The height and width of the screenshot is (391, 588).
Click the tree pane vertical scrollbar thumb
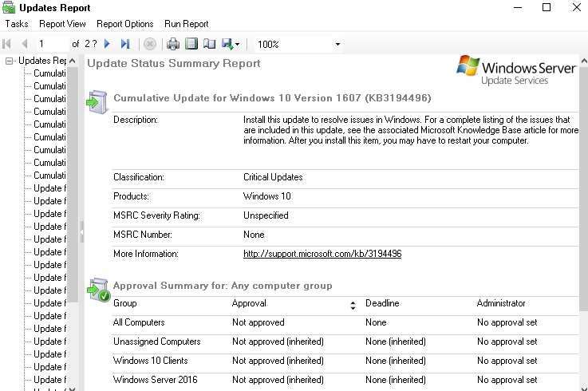[x=73, y=184]
